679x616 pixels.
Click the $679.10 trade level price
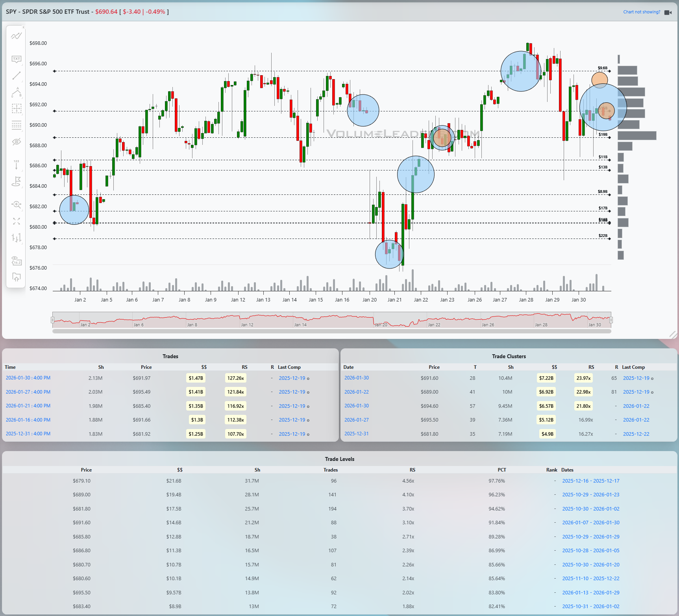click(x=81, y=481)
